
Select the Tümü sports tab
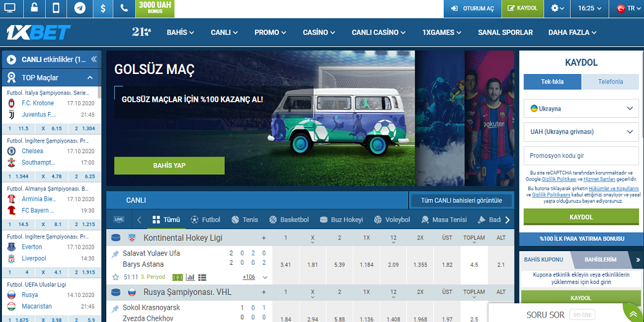(x=166, y=220)
